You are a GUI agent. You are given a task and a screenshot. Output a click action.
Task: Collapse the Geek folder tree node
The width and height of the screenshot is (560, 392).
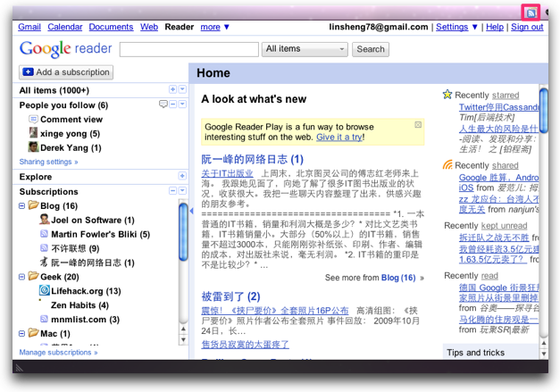pyautogui.click(x=21, y=277)
